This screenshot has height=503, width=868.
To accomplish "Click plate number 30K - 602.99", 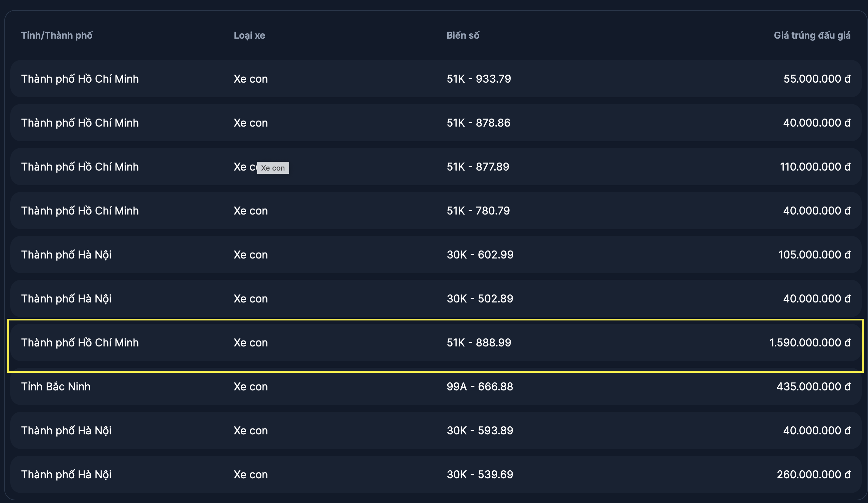I will pos(480,254).
